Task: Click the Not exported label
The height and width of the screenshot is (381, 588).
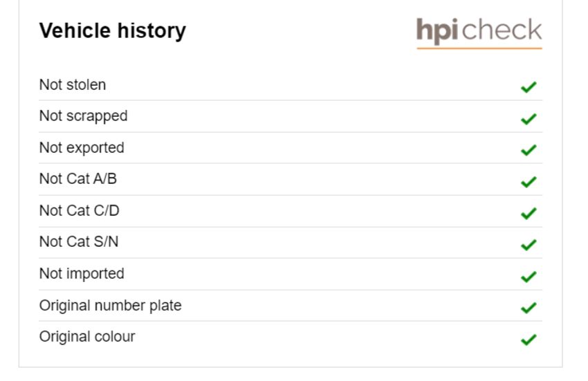Action: (82, 148)
